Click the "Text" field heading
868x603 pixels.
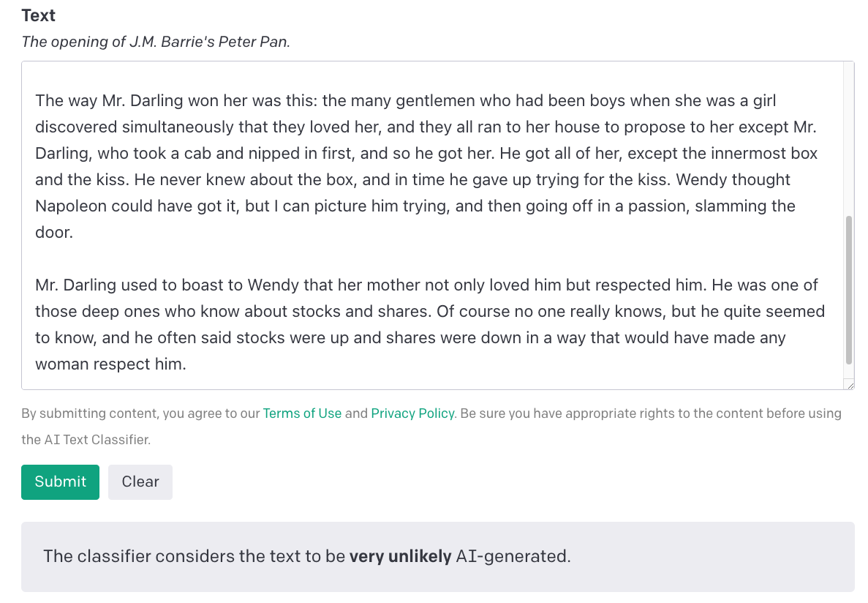click(x=39, y=15)
